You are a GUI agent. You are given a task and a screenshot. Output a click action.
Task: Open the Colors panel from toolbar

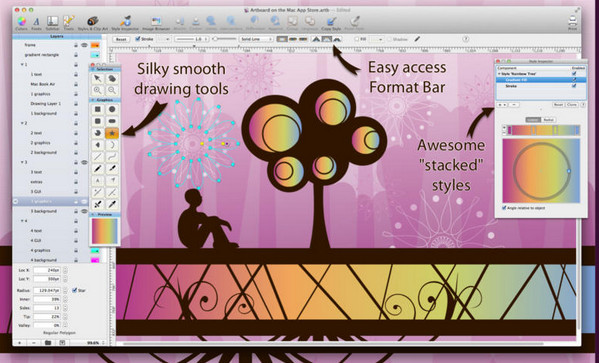(x=21, y=22)
